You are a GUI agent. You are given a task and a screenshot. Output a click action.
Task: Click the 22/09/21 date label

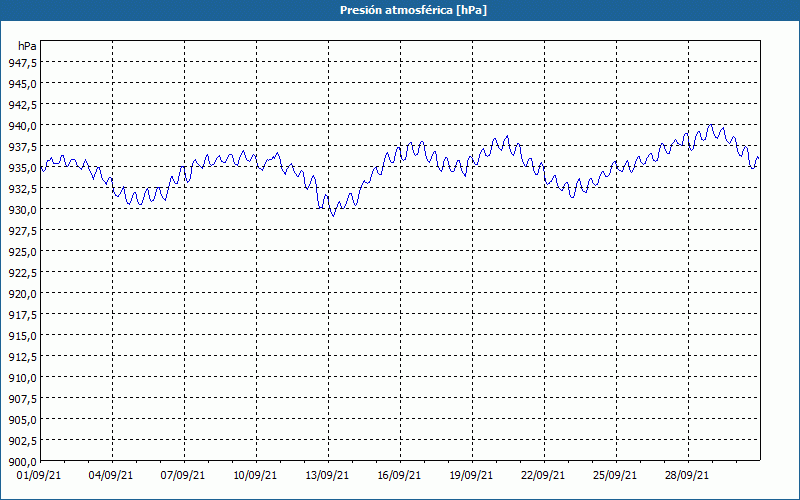click(543, 475)
